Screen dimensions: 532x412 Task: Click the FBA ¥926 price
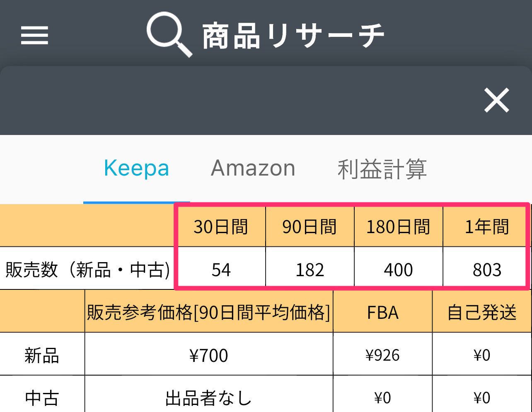click(x=382, y=355)
